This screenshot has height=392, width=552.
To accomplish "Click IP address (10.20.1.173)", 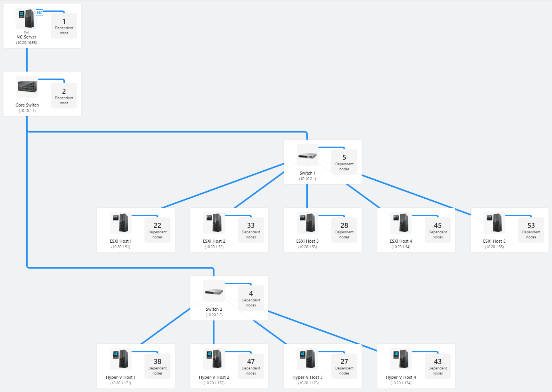I will click(308, 383).
